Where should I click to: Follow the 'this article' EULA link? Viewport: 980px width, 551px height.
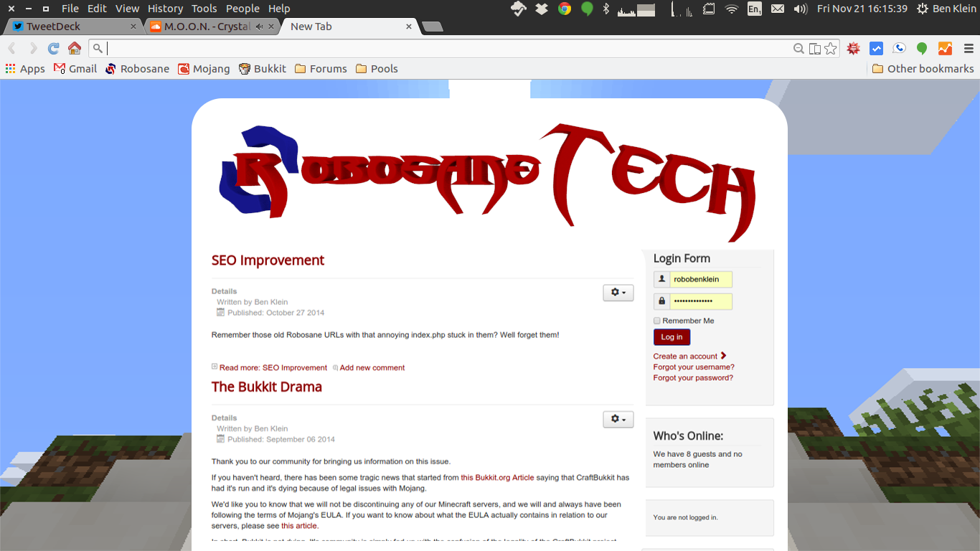(x=298, y=526)
